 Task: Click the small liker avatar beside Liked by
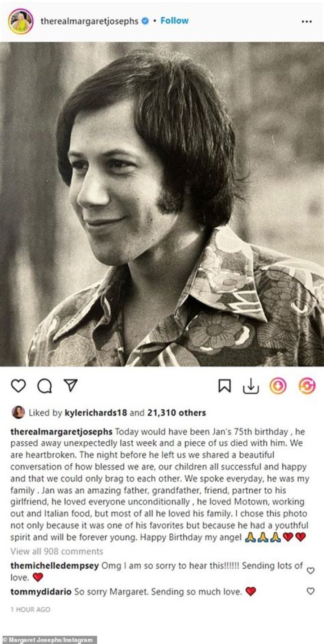click(x=18, y=412)
